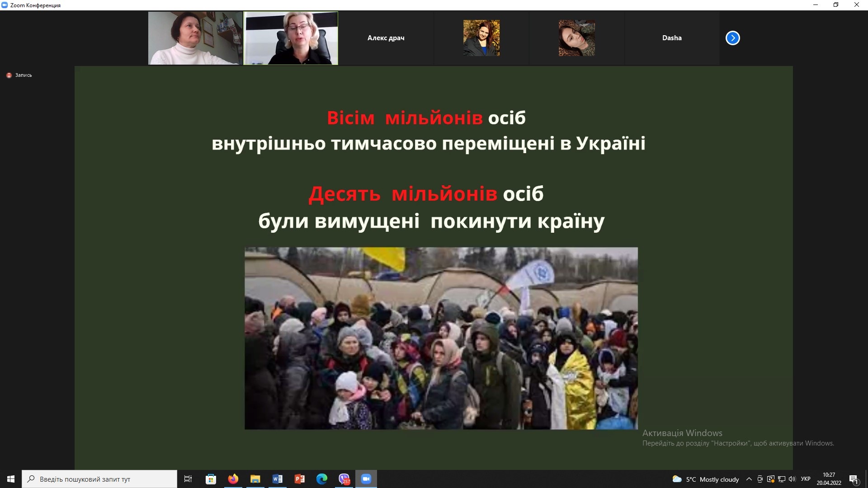Image resolution: width=868 pixels, height=488 pixels.
Task: Open Viber with 257 unread badge
Action: [x=344, y=479]
